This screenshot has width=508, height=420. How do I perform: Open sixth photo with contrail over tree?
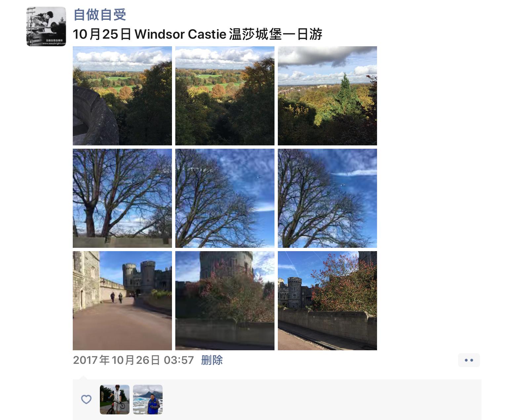tap(327, 198)
